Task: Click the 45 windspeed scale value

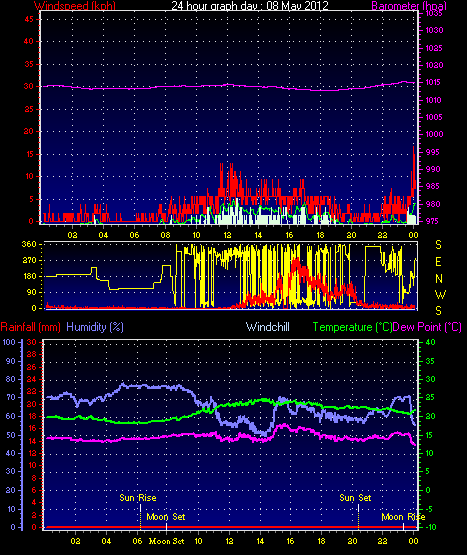Action: [29, 19]
